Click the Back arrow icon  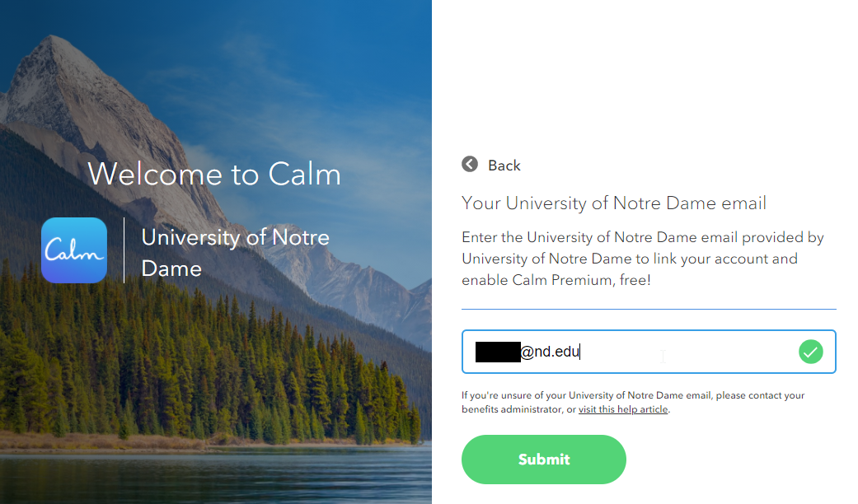[470, 165]
